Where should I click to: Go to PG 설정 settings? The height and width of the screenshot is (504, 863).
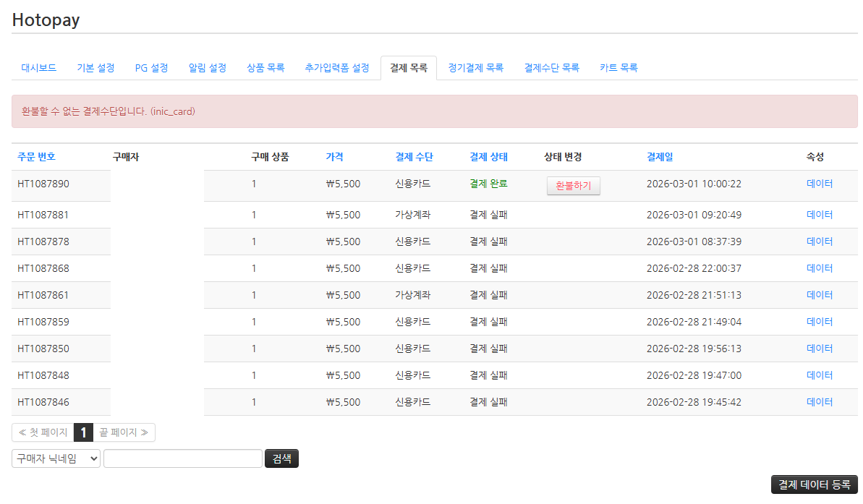pyautogui.click(x=151, y=67)
